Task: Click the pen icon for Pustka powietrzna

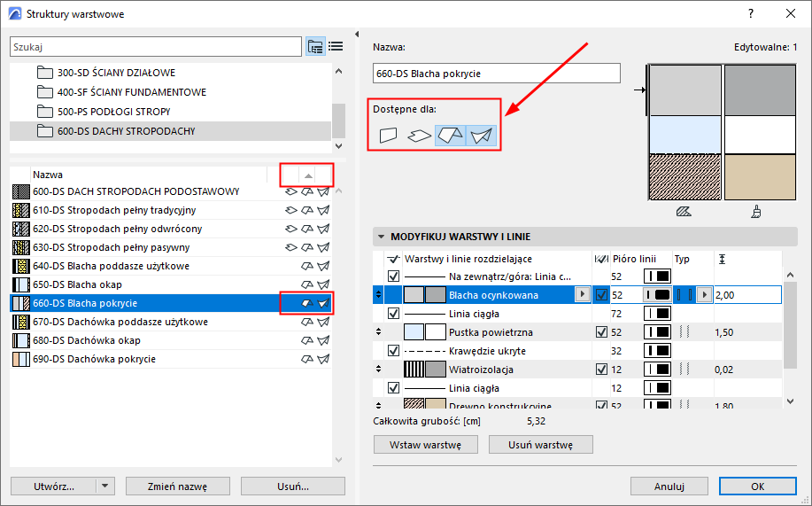Action: point(657,332)
